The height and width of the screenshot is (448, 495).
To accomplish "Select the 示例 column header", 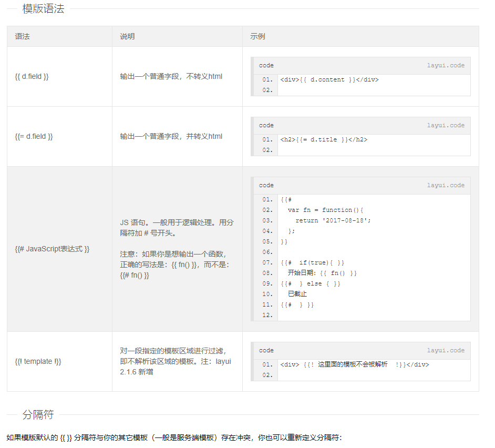I will pos(257,37).
